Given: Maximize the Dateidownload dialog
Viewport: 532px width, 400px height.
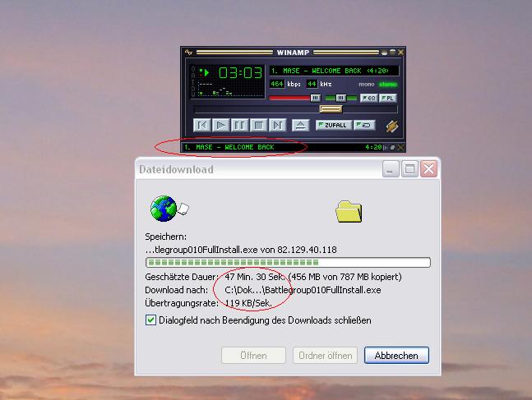Looking at the screenshot, I should [409, 168].
